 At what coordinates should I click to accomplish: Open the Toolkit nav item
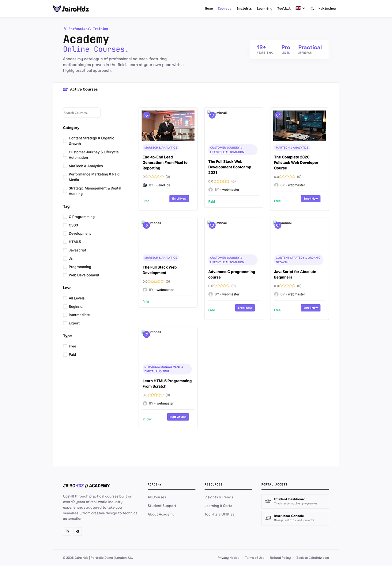(x=284, y=9)
